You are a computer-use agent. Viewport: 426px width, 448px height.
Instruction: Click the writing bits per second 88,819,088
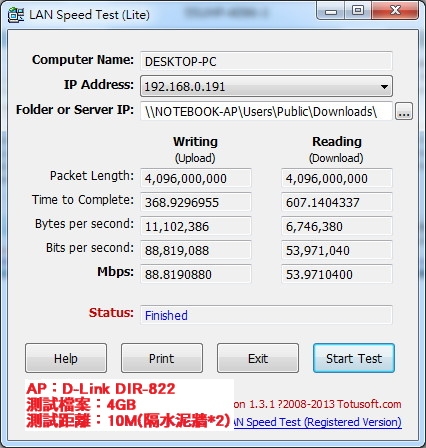tap(196, 250)
